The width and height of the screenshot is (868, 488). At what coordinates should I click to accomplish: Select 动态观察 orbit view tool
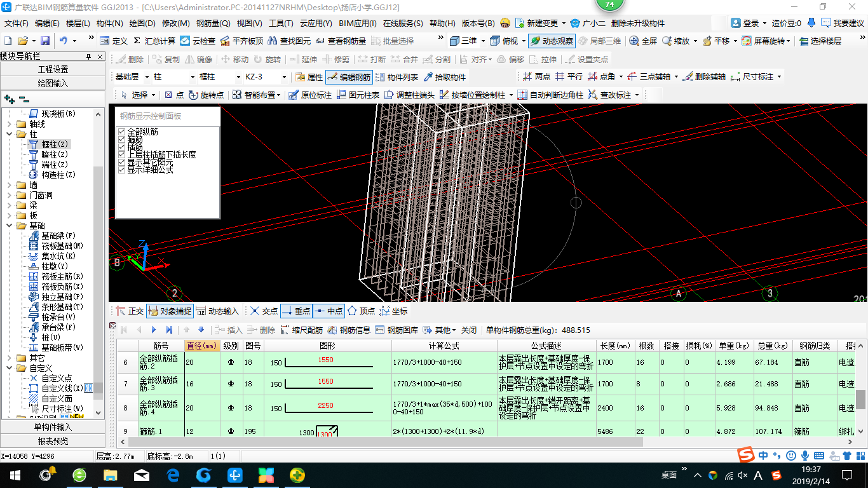(x=552, y=41)
